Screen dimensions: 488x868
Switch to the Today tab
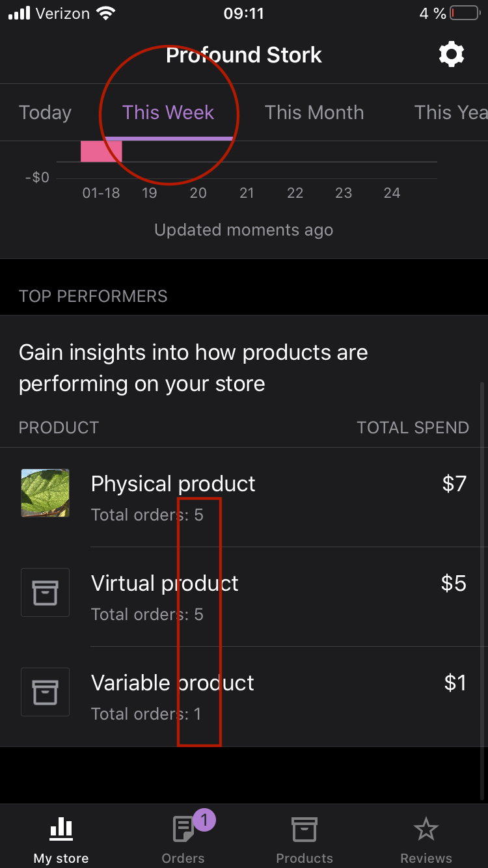[45, 113]
